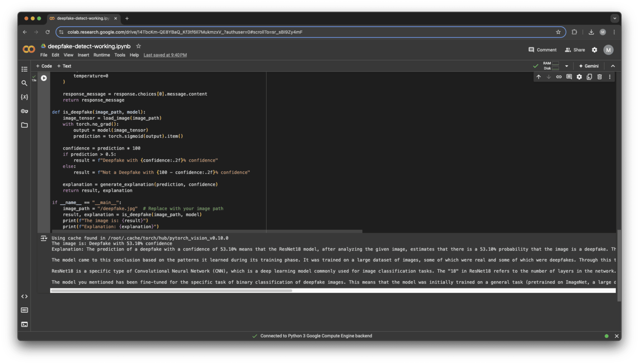Move cell up arrow icon

[x=538, y=77]
